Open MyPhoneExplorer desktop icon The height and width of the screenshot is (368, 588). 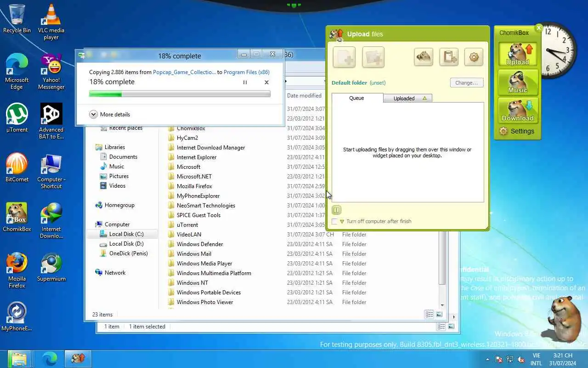click(17, 317)
